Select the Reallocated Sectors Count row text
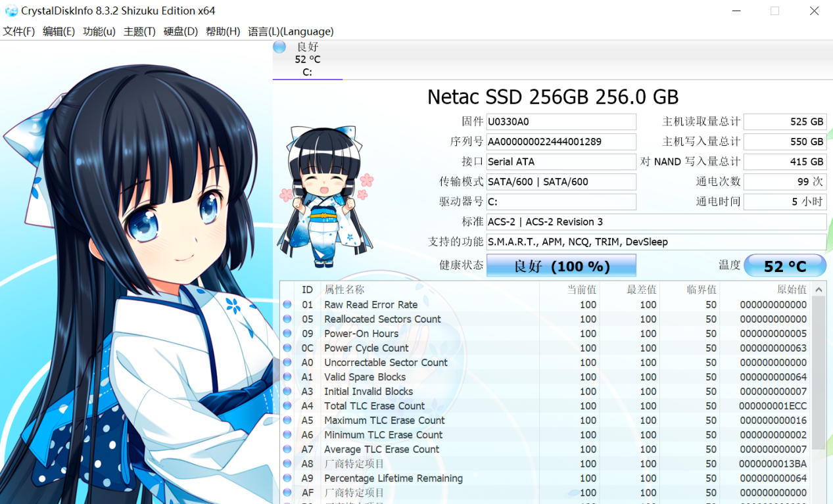 [383, 319]
